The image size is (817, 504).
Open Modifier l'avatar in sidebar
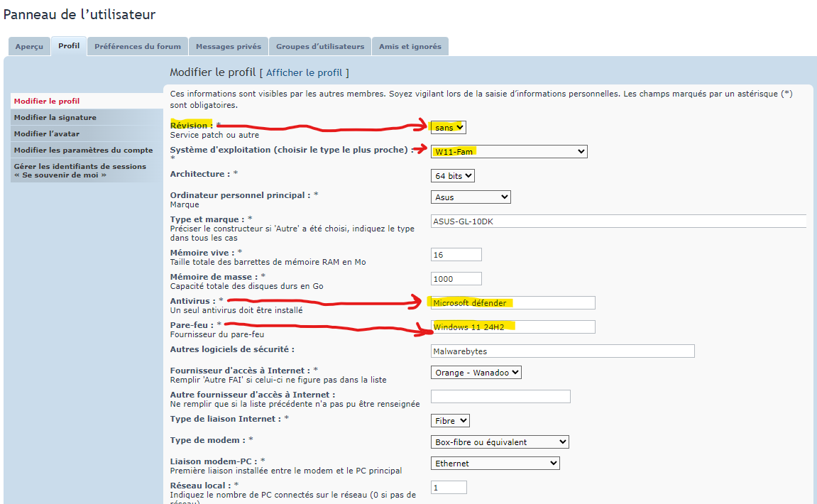(x=87, y=133)
